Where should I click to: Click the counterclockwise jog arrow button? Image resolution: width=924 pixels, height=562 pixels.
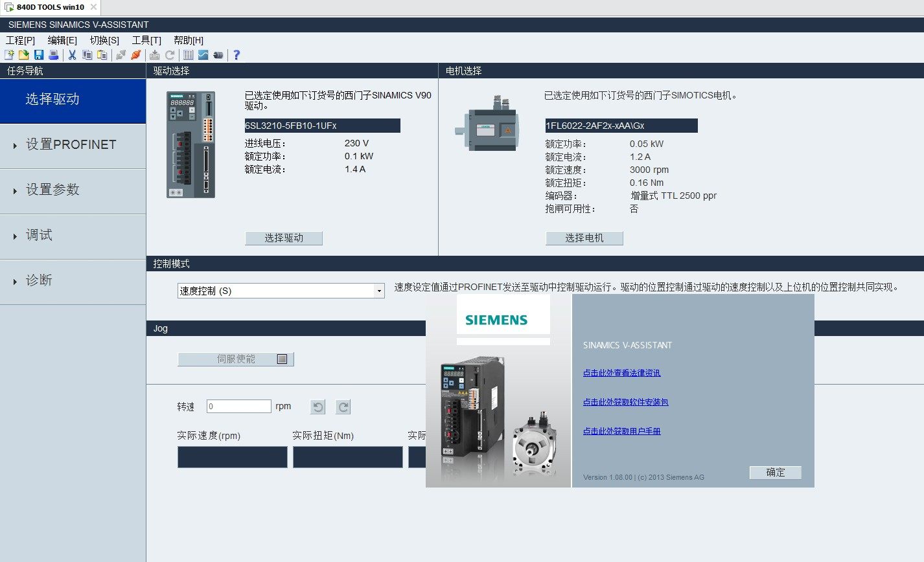[318, 407]
